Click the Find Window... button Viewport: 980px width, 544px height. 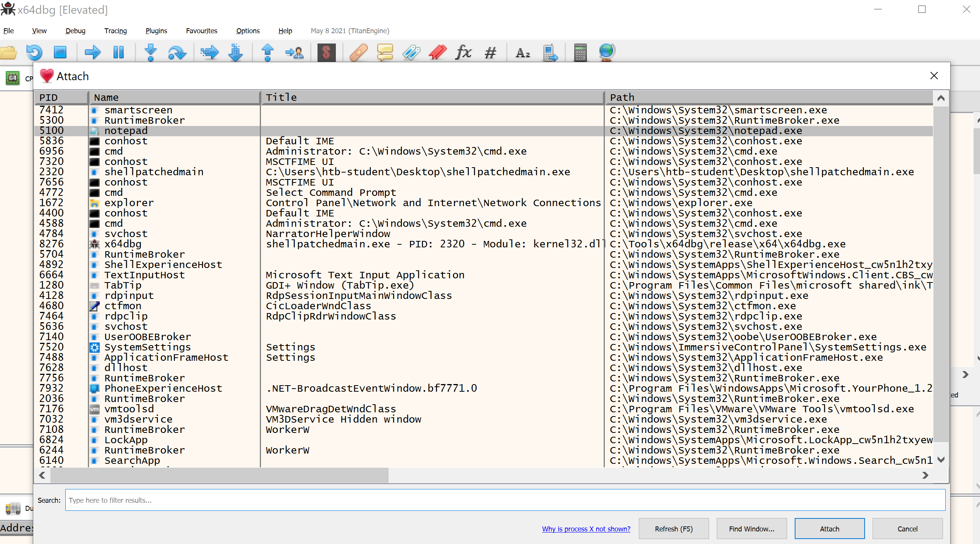point(752,528)
